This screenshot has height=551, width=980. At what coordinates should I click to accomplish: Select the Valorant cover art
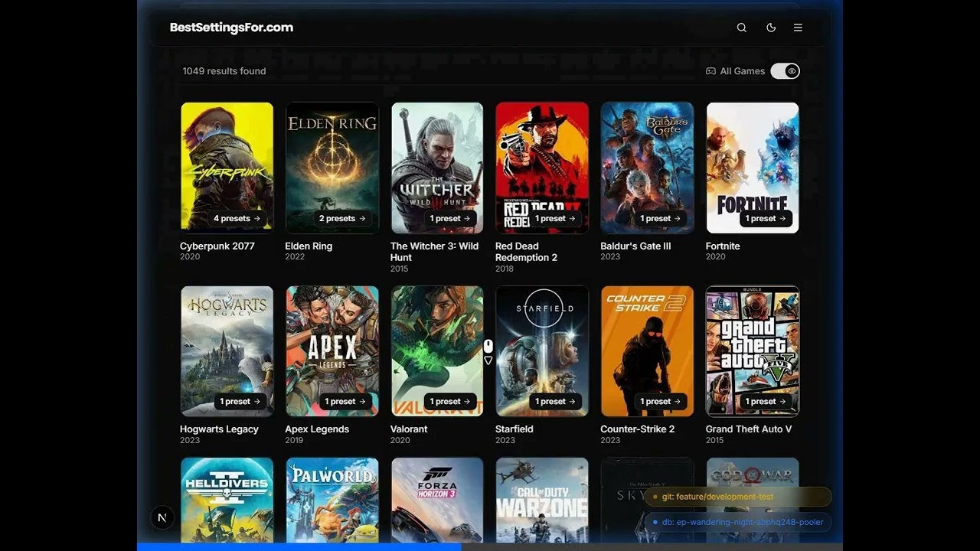click(x=437, y=351)
